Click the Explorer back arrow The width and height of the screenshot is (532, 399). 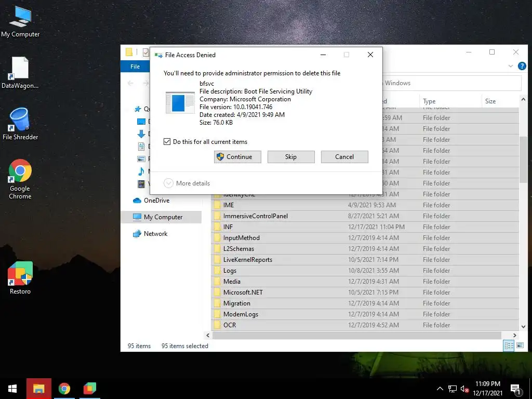coord(130,83)
